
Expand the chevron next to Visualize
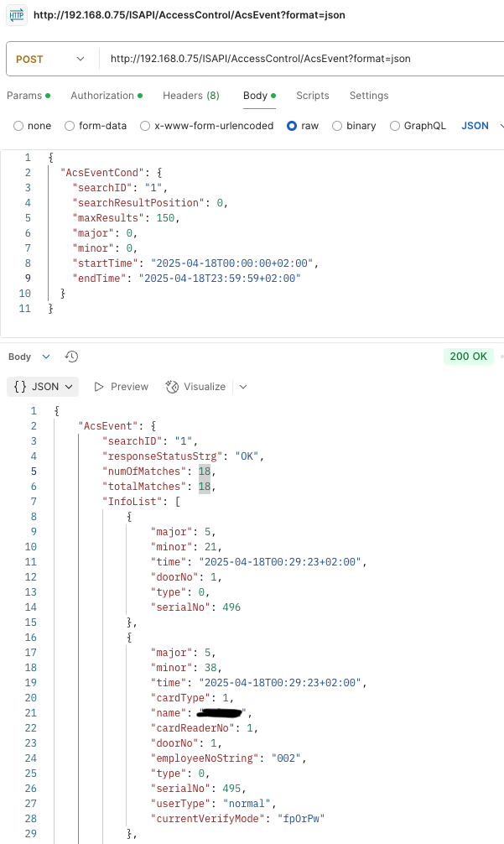pyautogui.click(x=243, y=387)
